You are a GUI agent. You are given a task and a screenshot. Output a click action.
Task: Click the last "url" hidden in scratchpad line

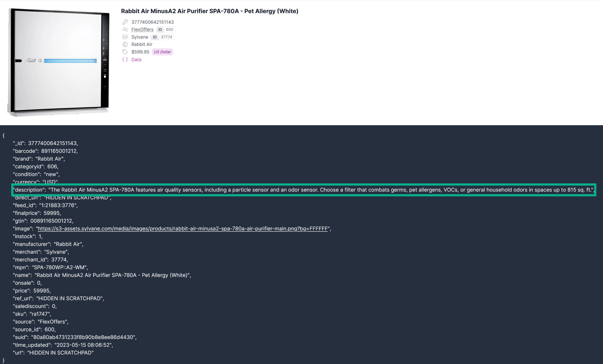53,353
